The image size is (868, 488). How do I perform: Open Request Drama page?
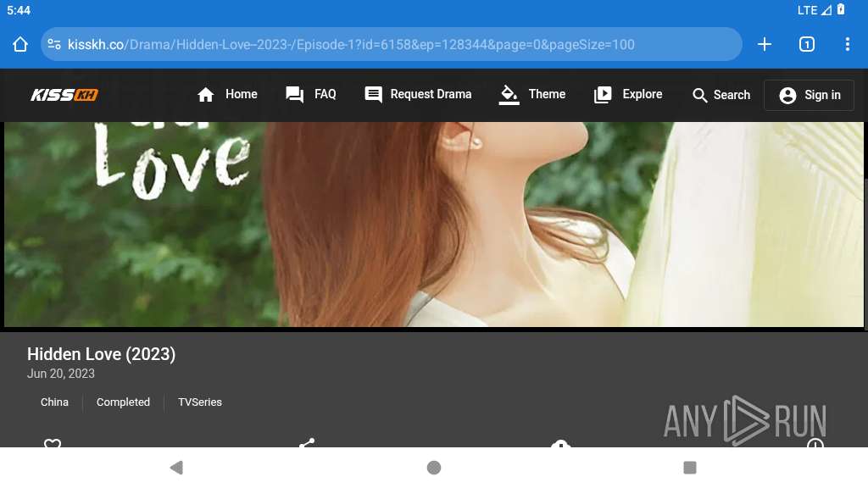418,95
